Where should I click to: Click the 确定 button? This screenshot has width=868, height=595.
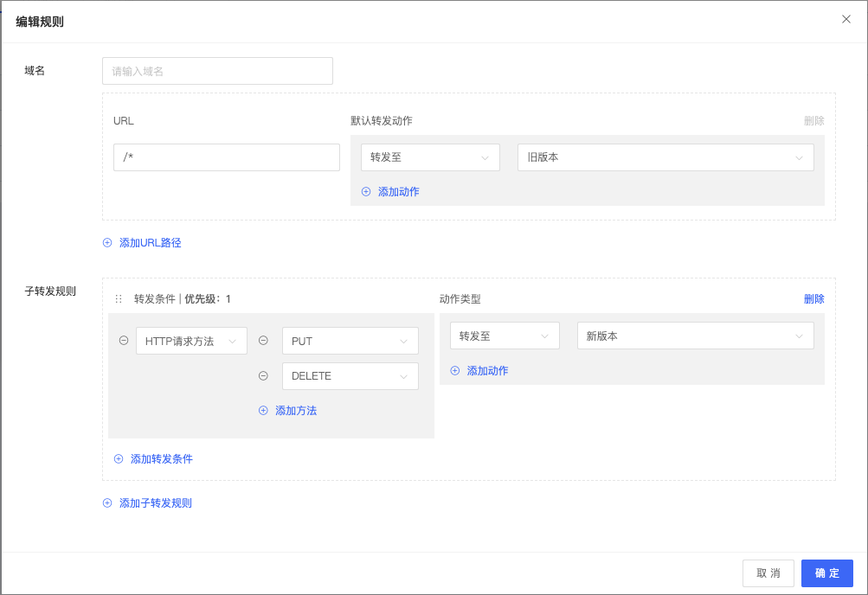[826, 573]
